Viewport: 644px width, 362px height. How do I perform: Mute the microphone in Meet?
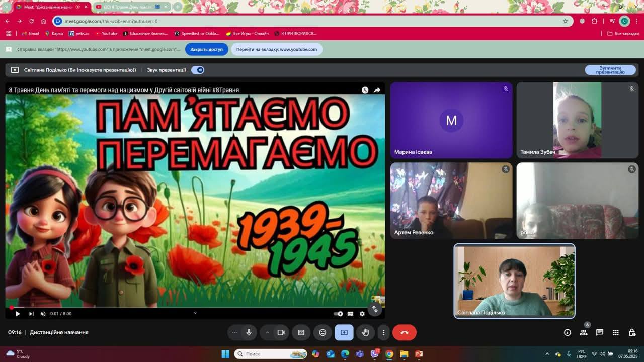pos(249,332)
